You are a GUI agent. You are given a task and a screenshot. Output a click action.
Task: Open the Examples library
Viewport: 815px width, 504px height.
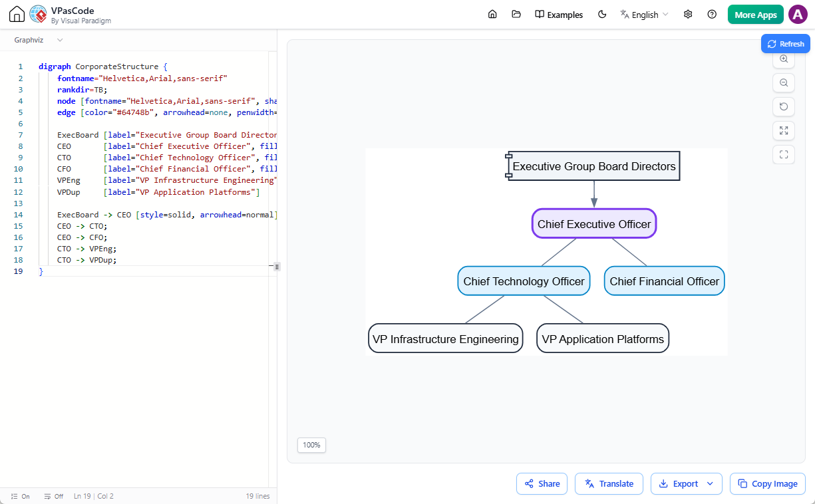click(x=559, y=15)
